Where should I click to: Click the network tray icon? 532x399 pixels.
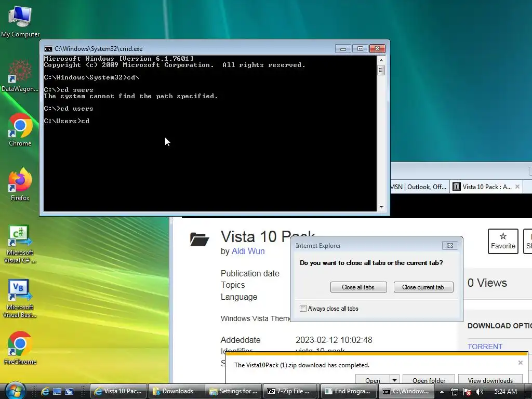pos(455,392)
